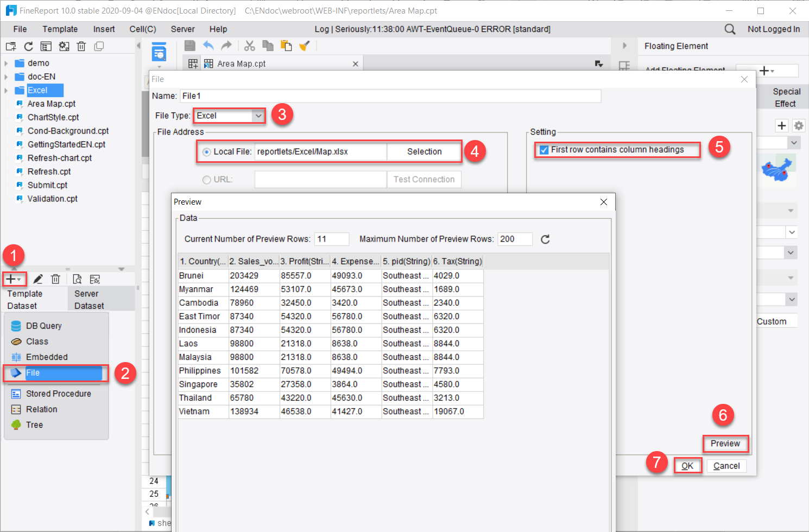Click the preview dataset icon with magnifier
The height and width of the screenshot is (532, 809).
click(x=77, y=279)
